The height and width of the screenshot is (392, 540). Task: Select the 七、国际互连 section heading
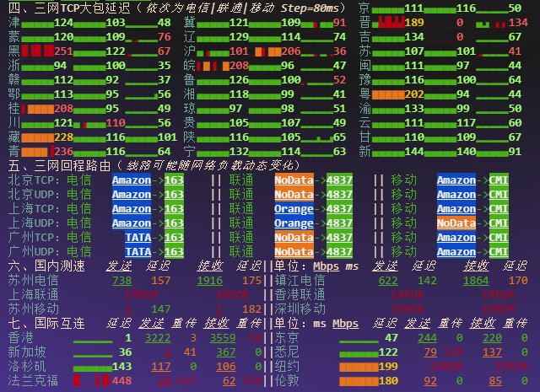click(x=46, y=323)
